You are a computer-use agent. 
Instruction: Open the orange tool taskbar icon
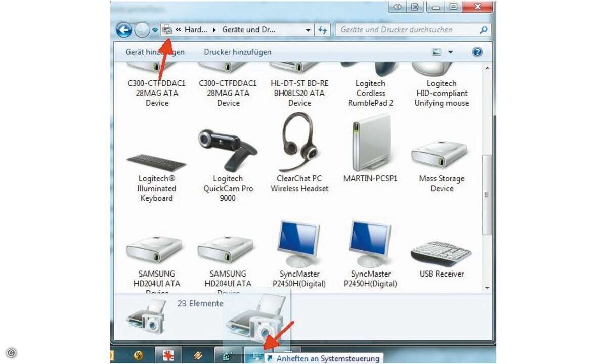[198, 355]
